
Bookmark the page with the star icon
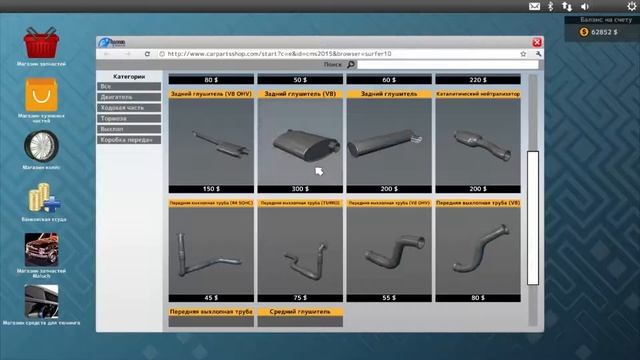(x=523, y=54)
